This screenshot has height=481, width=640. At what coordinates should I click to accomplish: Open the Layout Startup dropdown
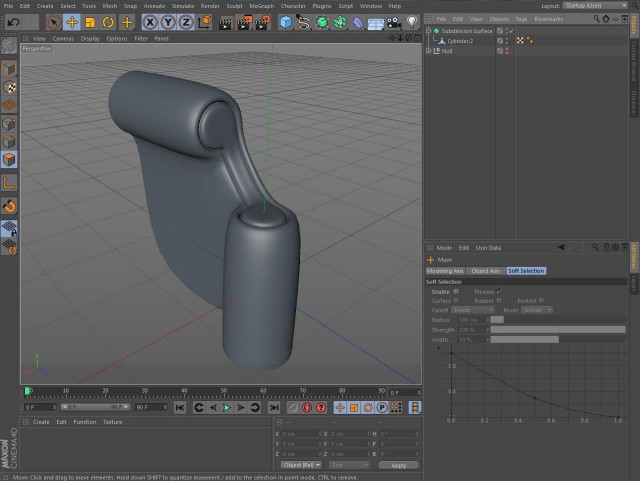[x=595, y=6]
